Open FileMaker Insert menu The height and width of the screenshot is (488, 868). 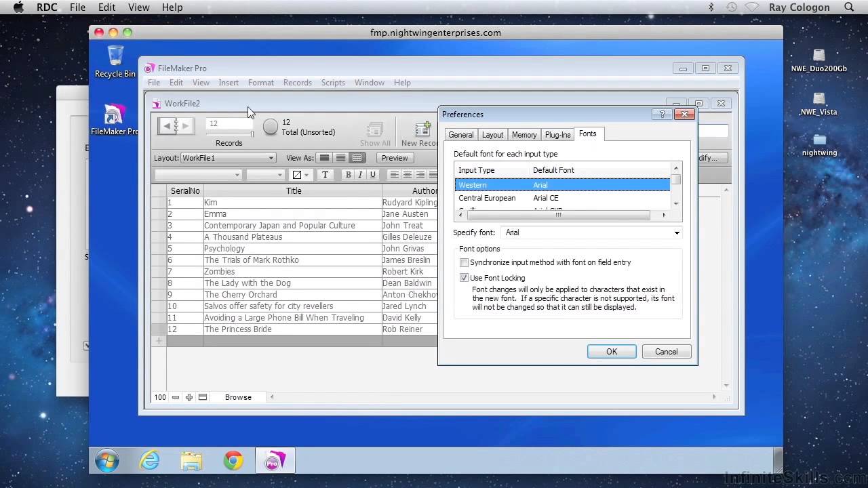pyautogui.click(x=229, y=83)
